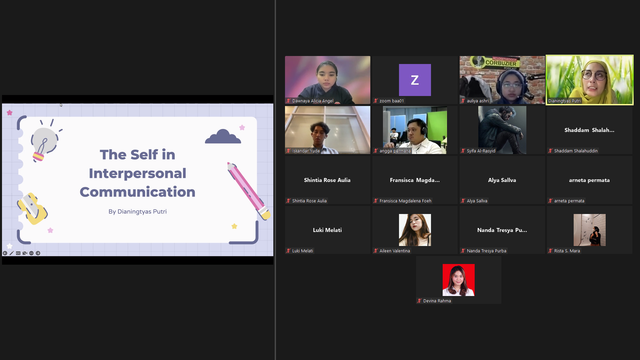640x360 pixels.
Task: Click Syifa Al-Rasyid's profile picture
Action: coord(502,130)
